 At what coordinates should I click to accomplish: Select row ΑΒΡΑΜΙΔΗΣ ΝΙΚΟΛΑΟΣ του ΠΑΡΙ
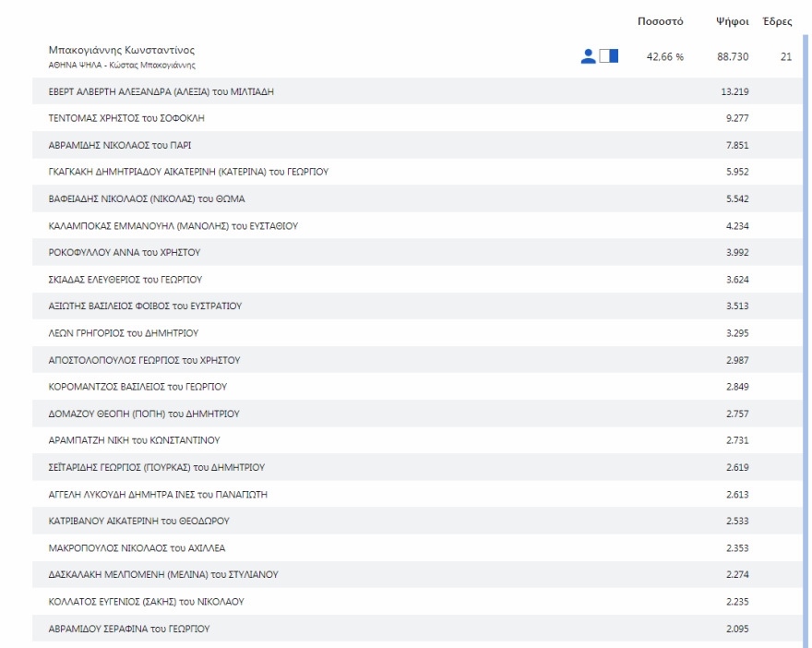[x=119, y=145]
